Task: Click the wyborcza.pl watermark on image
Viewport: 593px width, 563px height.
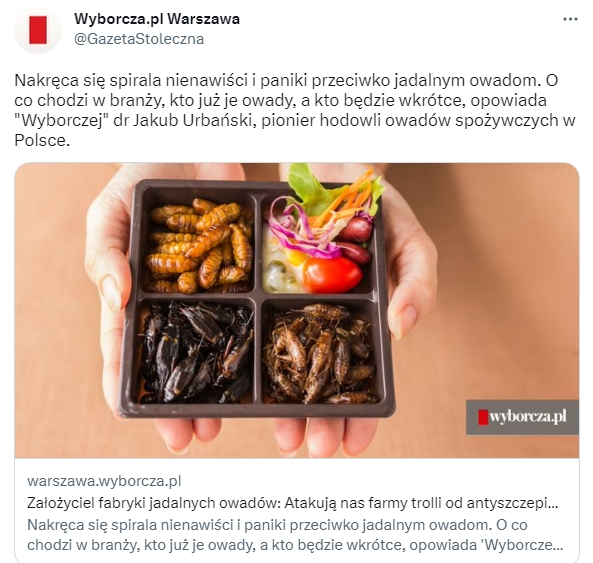Action: coord(522,417)
